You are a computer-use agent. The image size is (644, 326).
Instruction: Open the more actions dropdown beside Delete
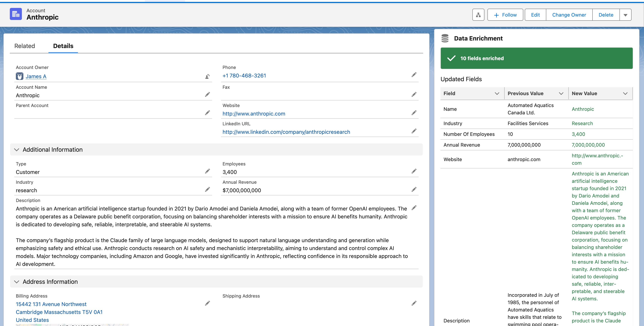click(625, 15)
